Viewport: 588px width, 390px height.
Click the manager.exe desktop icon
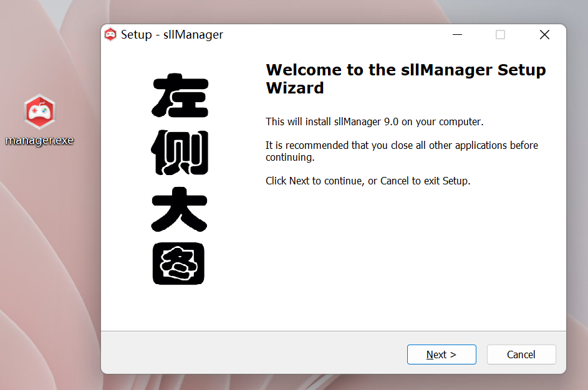point(39,111)
